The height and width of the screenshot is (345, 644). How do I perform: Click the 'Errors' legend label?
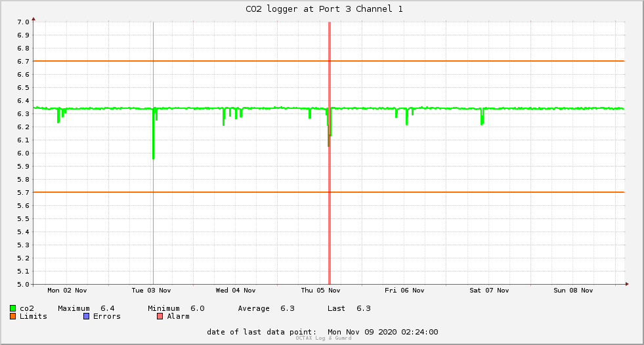[107, 316]
